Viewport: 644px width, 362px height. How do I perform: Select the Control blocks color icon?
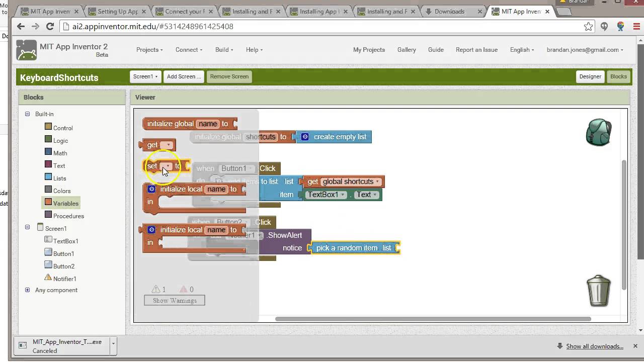coord(48,127)
